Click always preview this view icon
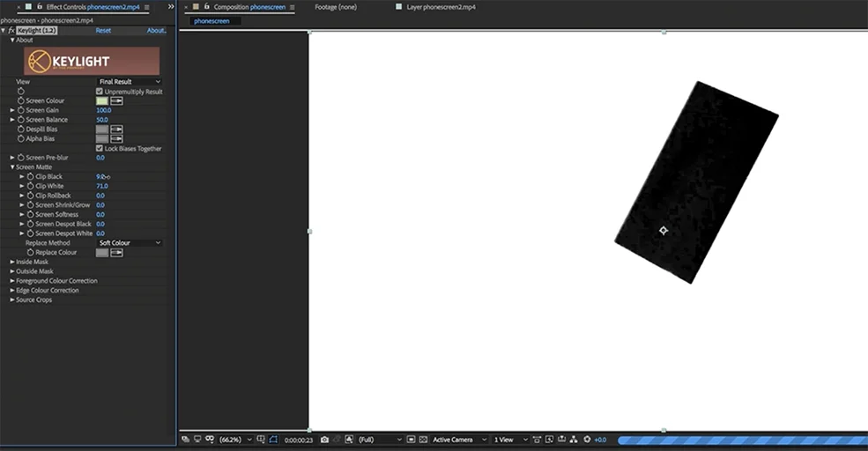Viewport: 868px width, 451px height. click(186, 440)
